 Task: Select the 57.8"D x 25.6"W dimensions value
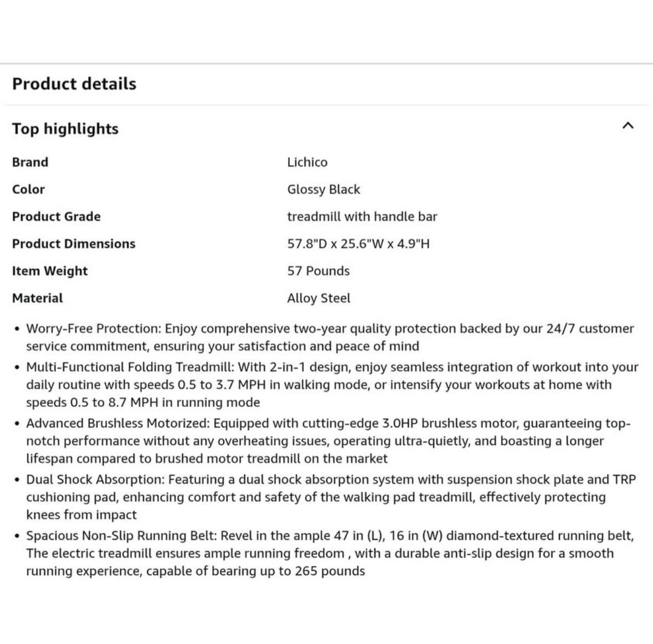[358, 244]
